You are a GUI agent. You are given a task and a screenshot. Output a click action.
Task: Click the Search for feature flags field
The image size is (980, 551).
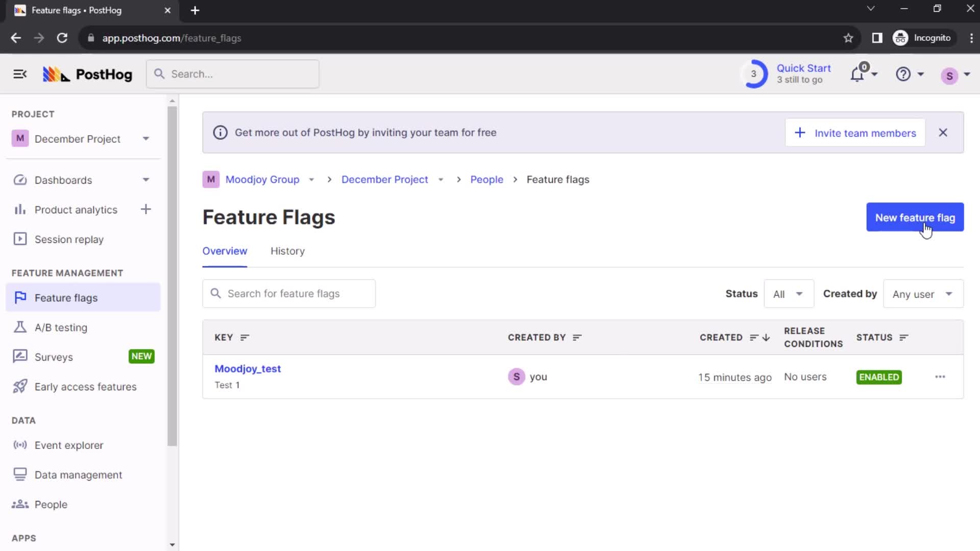pyautogui.click(x=289, y=293)
